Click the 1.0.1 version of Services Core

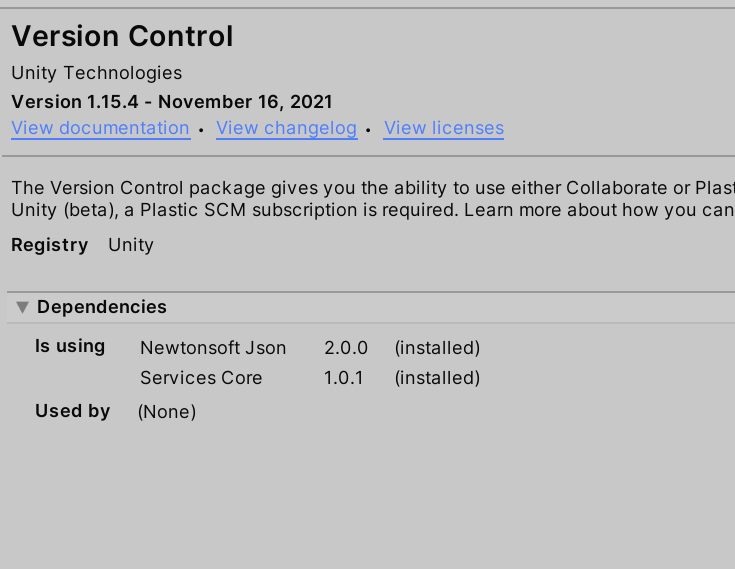click(x=344, y=378)
